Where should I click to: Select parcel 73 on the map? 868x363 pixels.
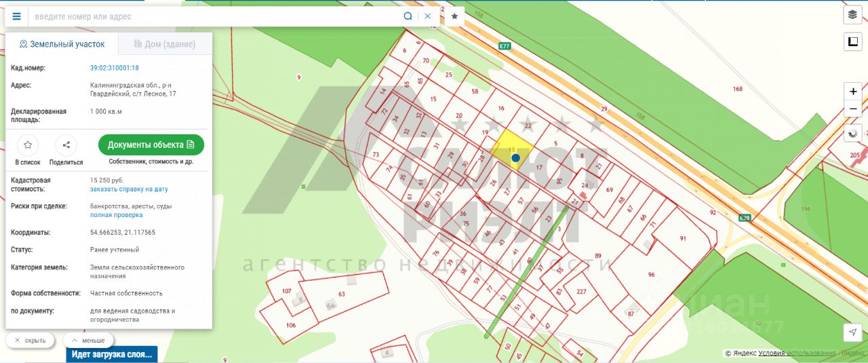(x=376, y=155)
